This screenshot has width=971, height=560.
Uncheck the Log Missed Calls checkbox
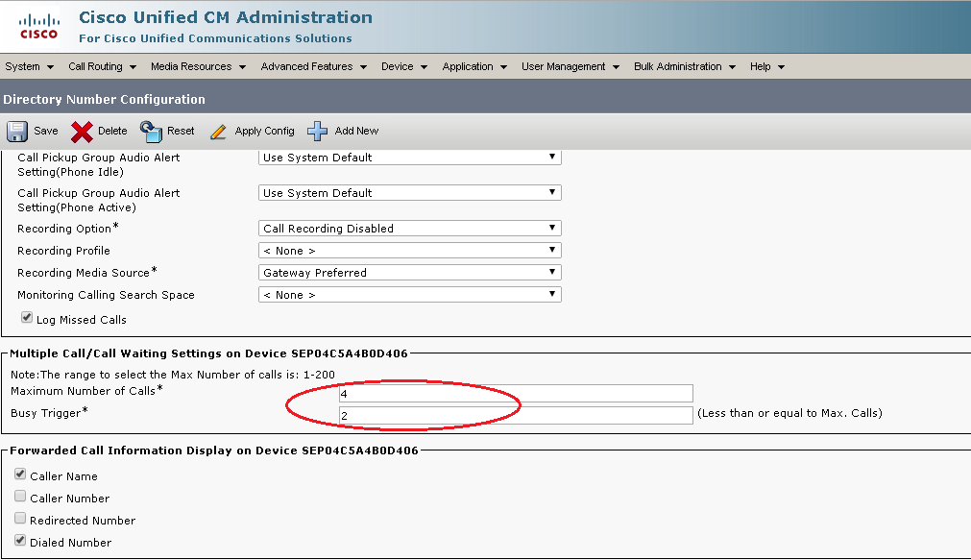[27, 318]
